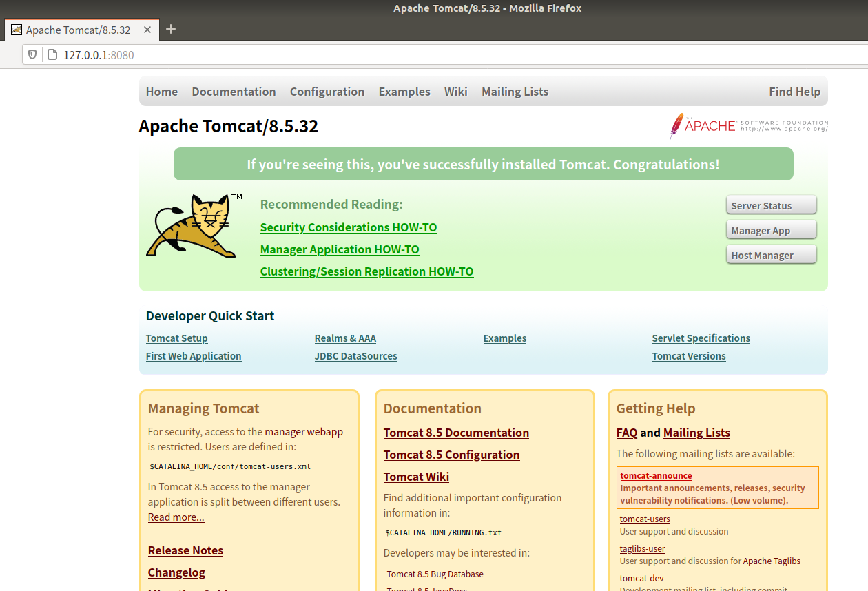Open the Apache Taglibs link
Image resolution: width=868 pixels, height=591 pixels.
772,561
